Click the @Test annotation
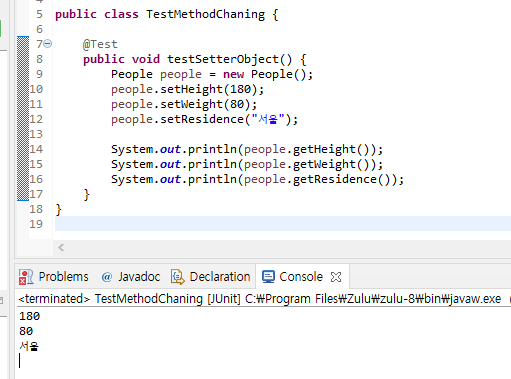This screenshot has width=511, height=379. coord(100,44)
